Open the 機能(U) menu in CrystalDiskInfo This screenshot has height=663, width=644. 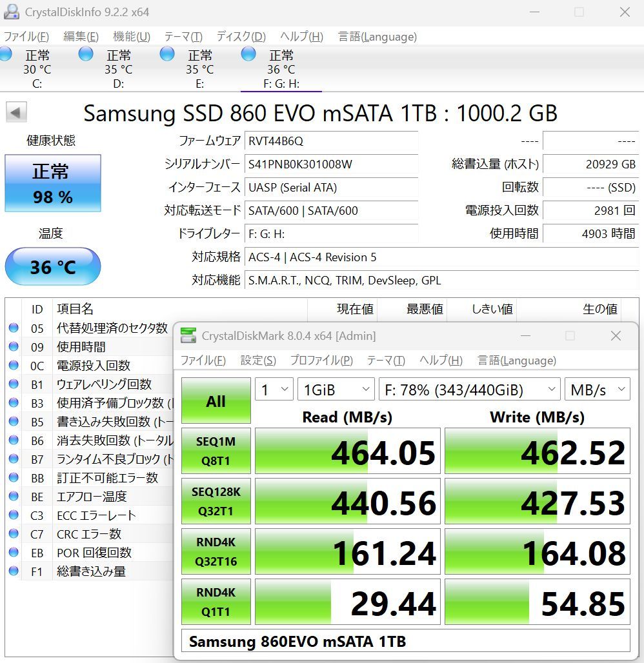[132, 37]
